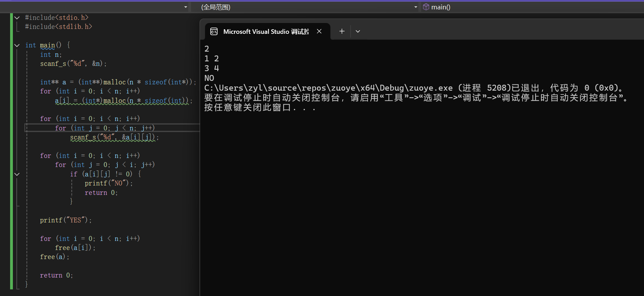The height and width of the screenshot is (296, 644).
Task: Click the main() cube icon
Action: (426, 7)
